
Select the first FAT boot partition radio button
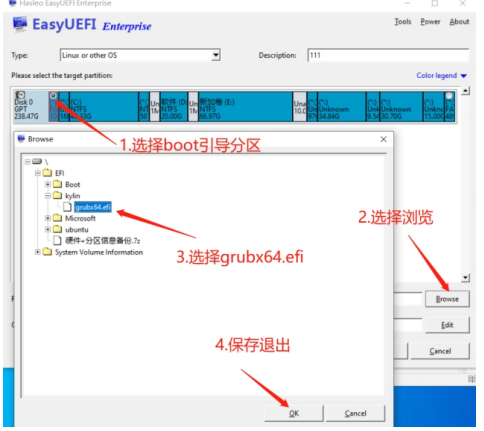[53, 96]
